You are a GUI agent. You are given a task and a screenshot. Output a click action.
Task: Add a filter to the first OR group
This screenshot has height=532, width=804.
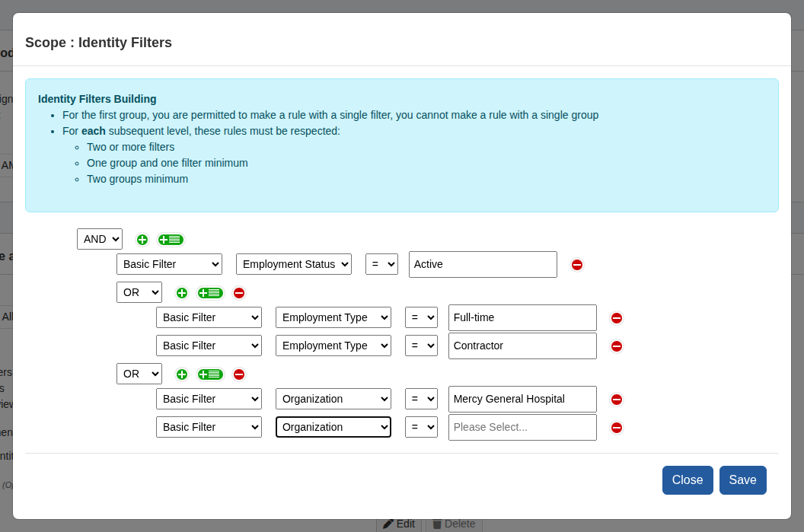pyautogui.click(x=181, y=293)
